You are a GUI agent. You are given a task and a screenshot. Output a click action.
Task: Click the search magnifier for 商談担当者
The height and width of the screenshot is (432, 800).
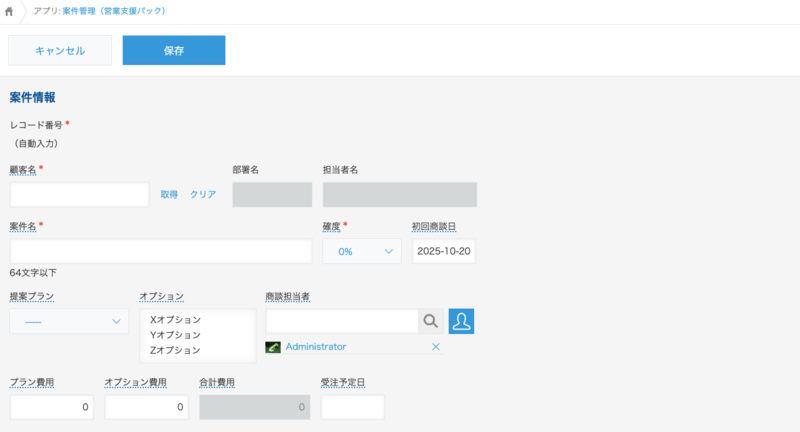click(x=431, y=321)
